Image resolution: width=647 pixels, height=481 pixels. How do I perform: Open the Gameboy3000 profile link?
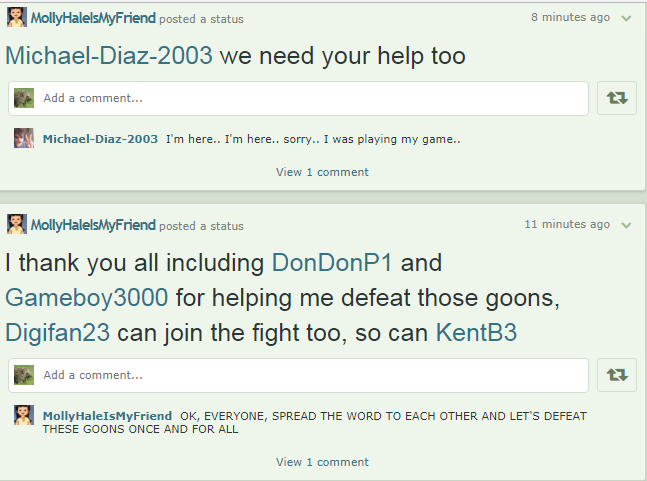[x=87, y=298]
